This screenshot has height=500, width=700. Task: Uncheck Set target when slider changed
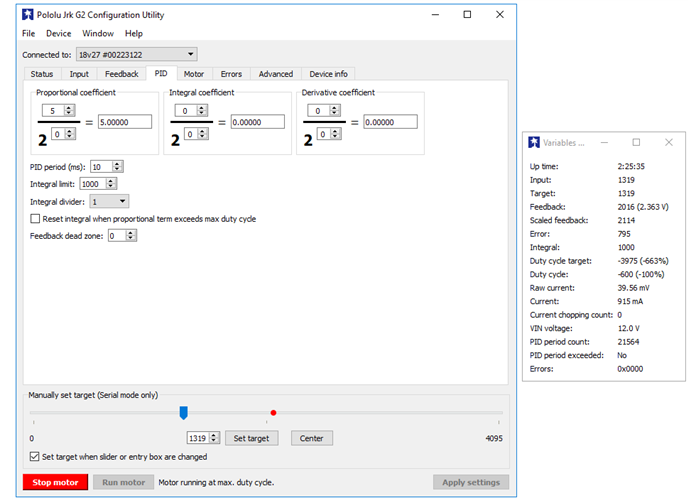coord(36,456)
